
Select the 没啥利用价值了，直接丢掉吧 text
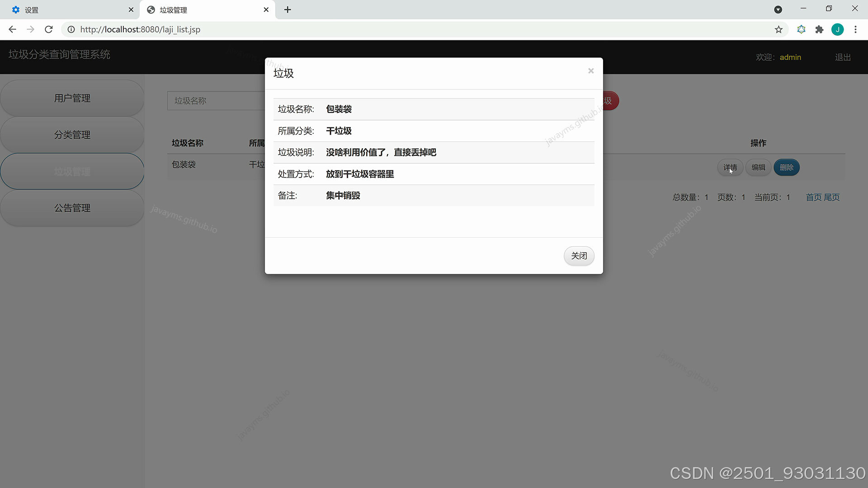tap(381, 152)
